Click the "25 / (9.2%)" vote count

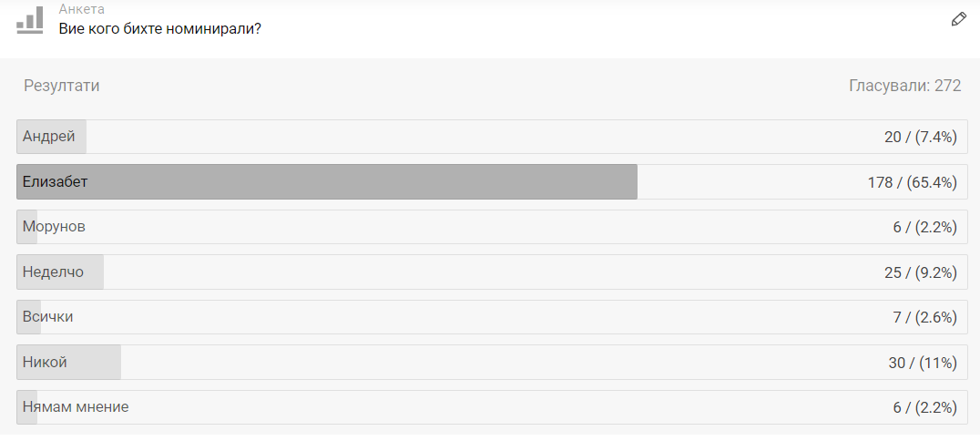coord(920,272)
